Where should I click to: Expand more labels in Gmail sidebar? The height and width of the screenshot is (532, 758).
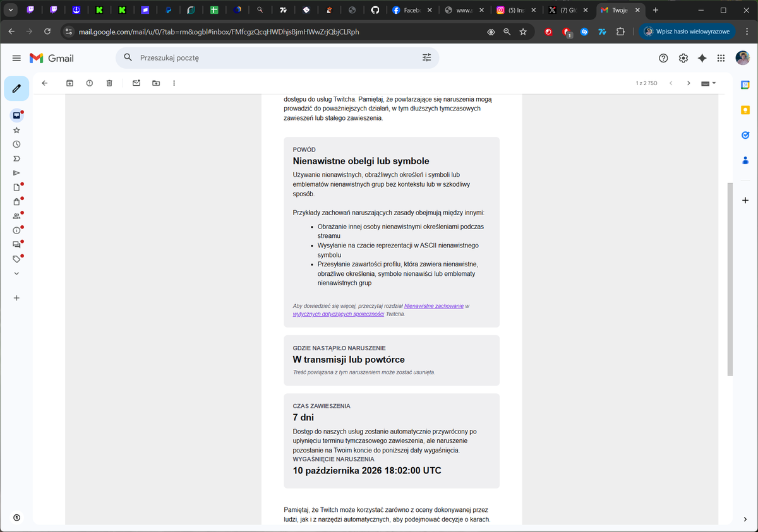pyautogui.click(x=16, y=273)
